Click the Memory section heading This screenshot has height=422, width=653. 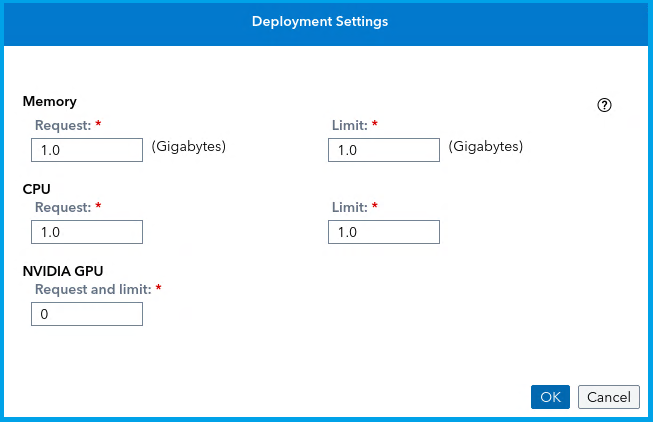coord(50,101)
